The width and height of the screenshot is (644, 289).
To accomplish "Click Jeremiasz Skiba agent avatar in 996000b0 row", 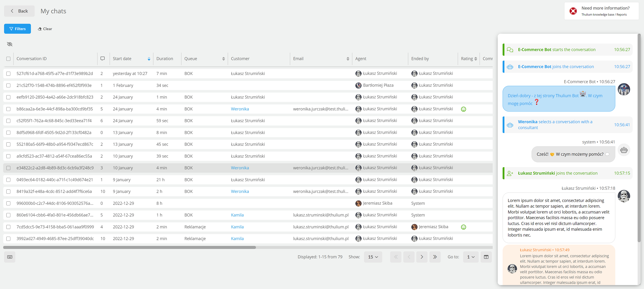I will click(x=358, y=203).
